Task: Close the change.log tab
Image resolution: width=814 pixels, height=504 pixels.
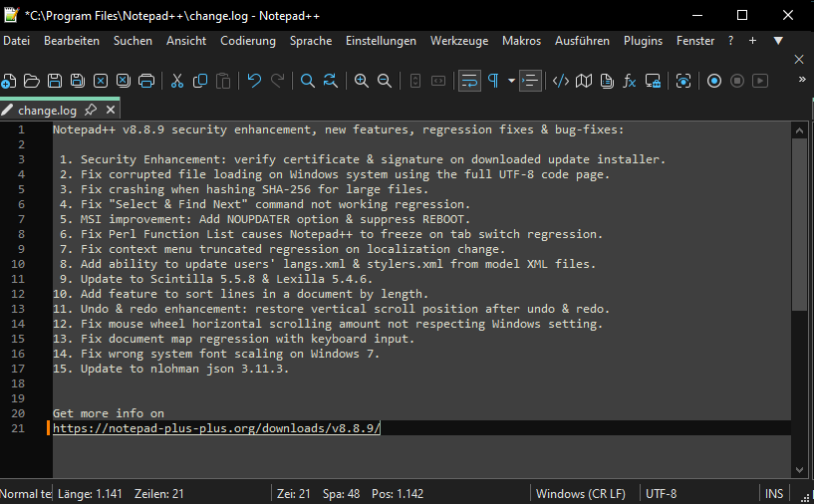Action: pos(110,110)
